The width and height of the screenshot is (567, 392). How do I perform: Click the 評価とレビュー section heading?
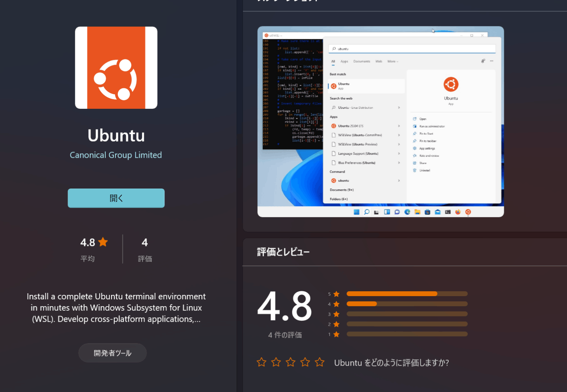[x=283, y=252]
